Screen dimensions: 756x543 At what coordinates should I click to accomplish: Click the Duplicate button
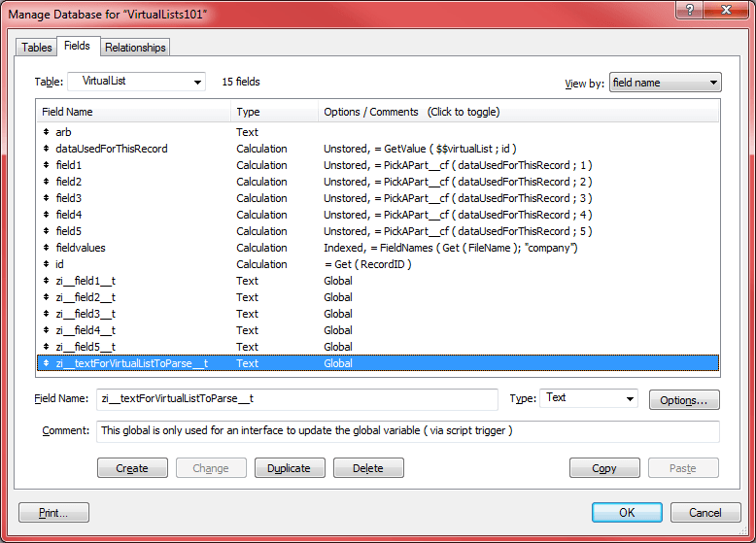[290, 468]
